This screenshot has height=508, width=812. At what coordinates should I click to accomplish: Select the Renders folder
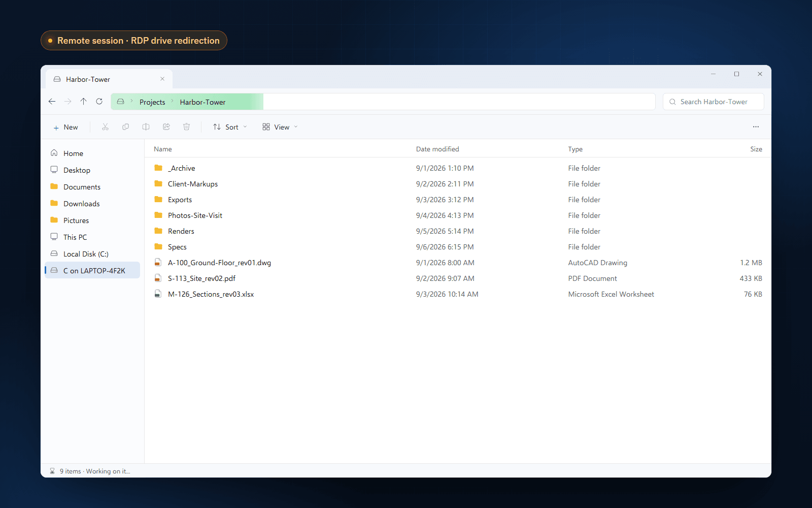coord(458,231)
